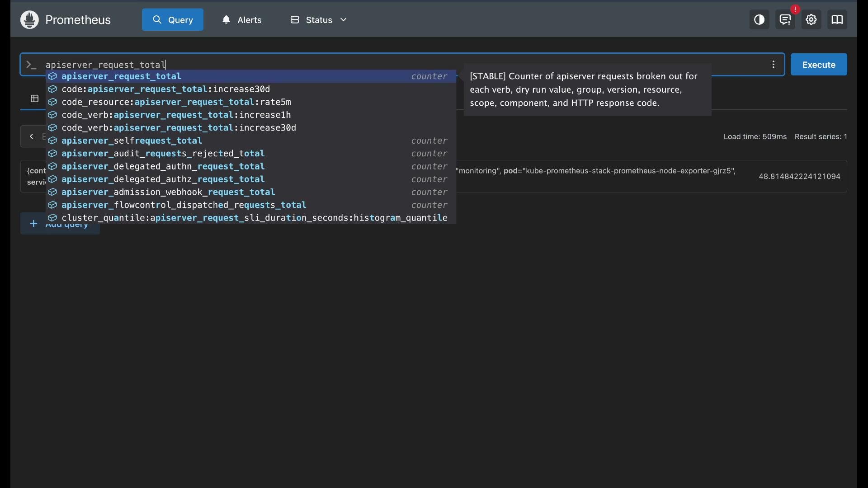
Task: Select apiserver_flowcontrol_dispatched_requests_total suggestion
Action: click(x=251, y=205)
